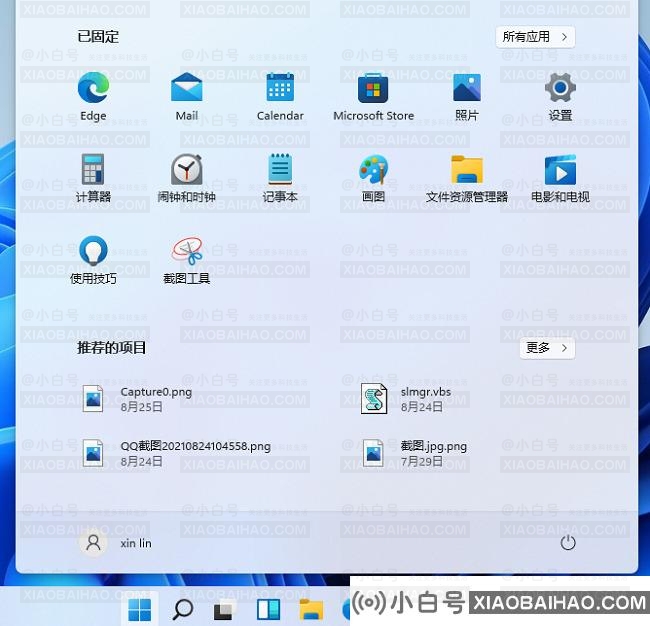Image resolution: width=650 pixels, height=626 pixels.
Task: Expand 所有应用 all apps list
Action: [535, 37]
